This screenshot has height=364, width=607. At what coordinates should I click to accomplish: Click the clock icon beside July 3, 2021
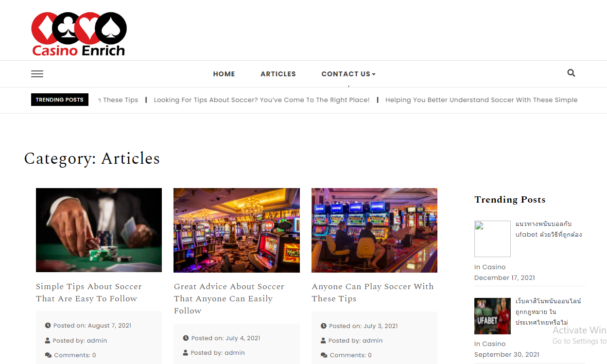pos(324,326)
